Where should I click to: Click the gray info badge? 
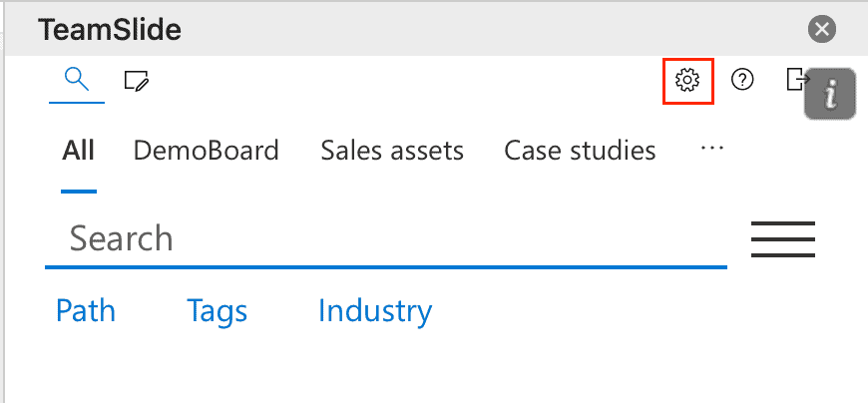pyautogui.click(x=830, y=94)
